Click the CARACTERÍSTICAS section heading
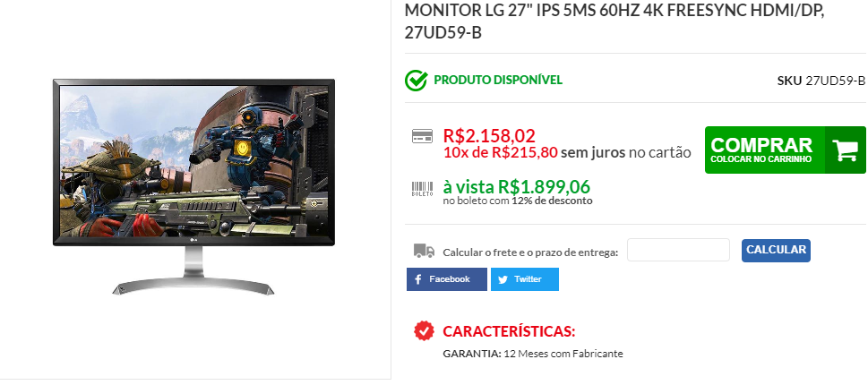 509,332
